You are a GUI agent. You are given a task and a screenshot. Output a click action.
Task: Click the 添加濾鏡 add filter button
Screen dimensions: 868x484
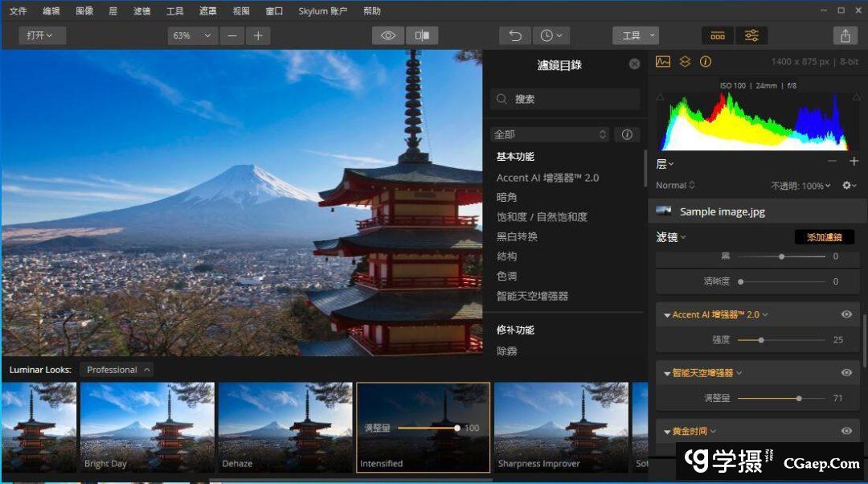[x=824, y=237]
